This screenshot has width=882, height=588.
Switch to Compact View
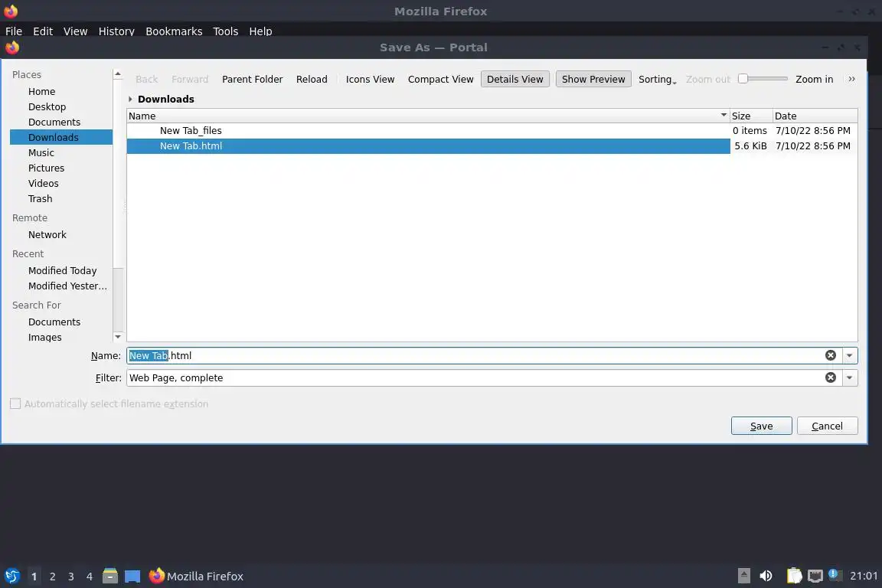[440, 80]
